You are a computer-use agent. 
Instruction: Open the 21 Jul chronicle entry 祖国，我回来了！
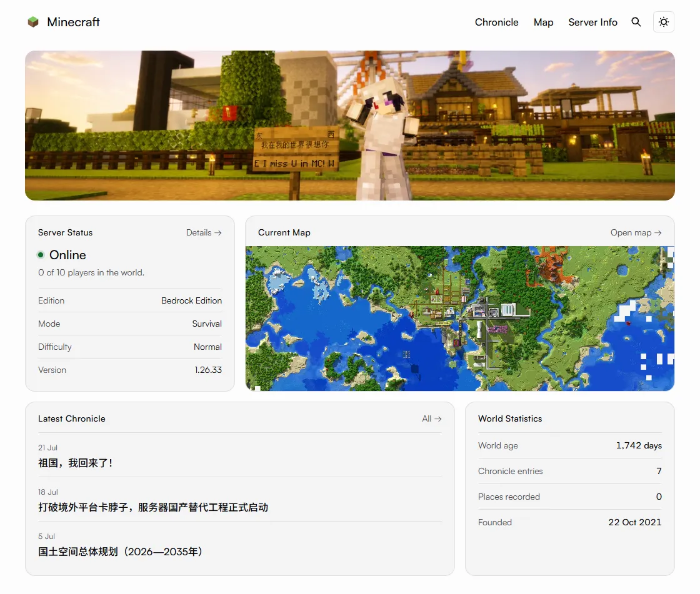(x=75, y=463)
